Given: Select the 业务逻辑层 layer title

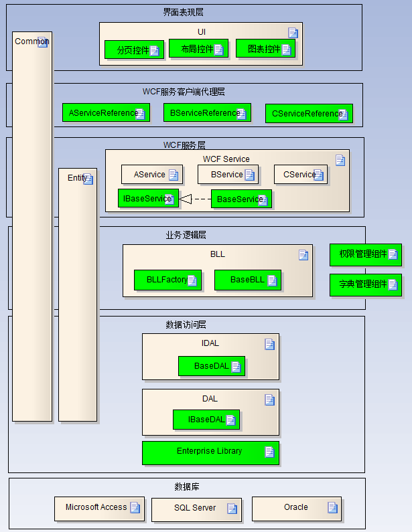Looking at the screenshot, I should tap(186, 235).
